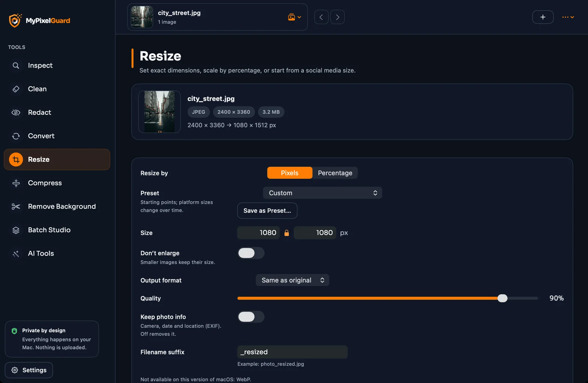This screenshot has width=588, height=383.
Task: Click the Quality slider handle
Action: 502,298
